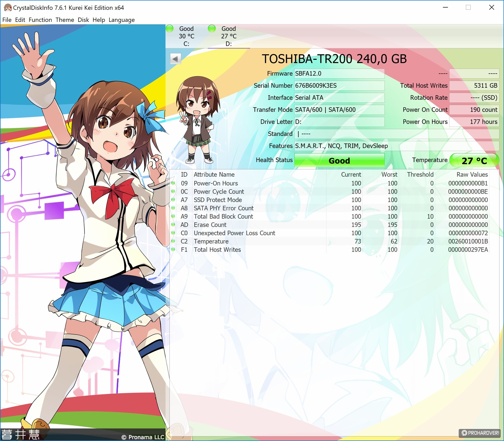Open the Edit menu
Screen dimensions: 504x441
point(20,20)
